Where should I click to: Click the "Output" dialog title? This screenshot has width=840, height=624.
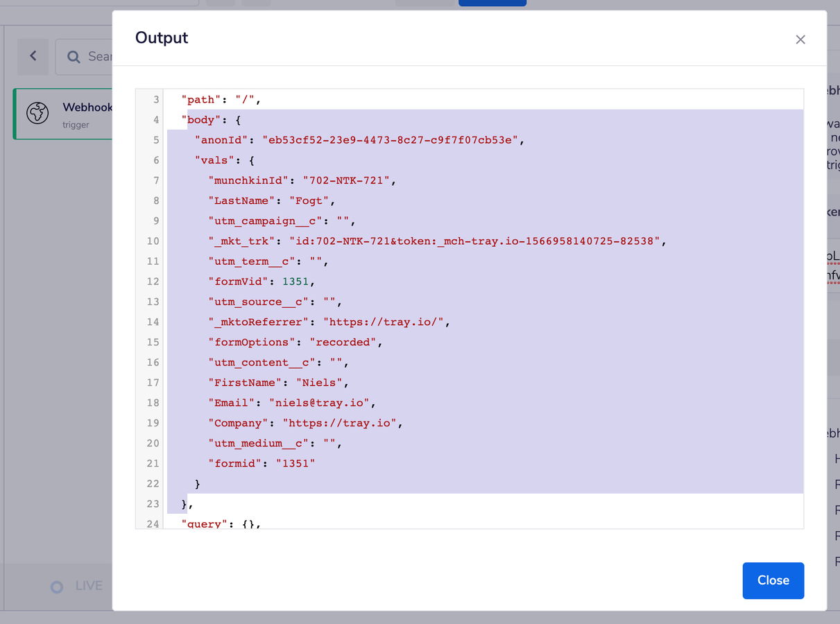point(162,38)
